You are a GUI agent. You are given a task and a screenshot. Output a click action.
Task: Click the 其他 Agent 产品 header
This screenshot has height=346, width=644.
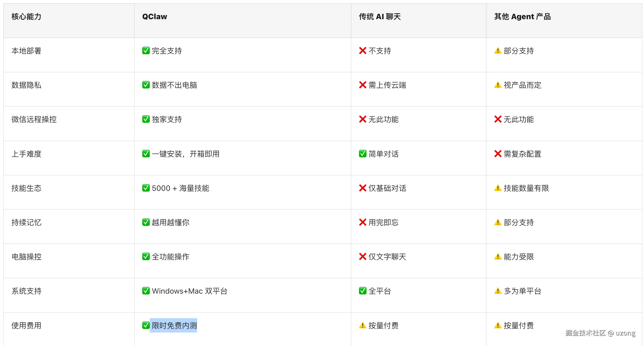(x=522, y=17)
